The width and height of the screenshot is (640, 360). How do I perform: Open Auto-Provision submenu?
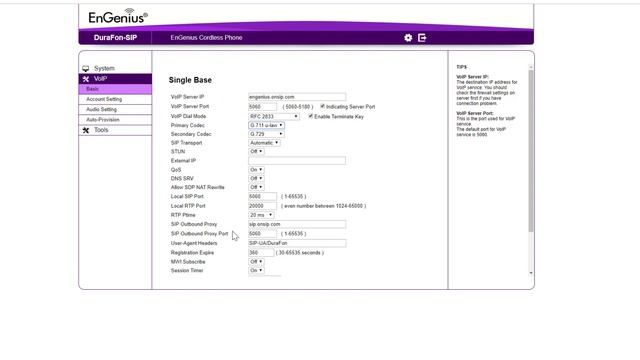(115, 120)
